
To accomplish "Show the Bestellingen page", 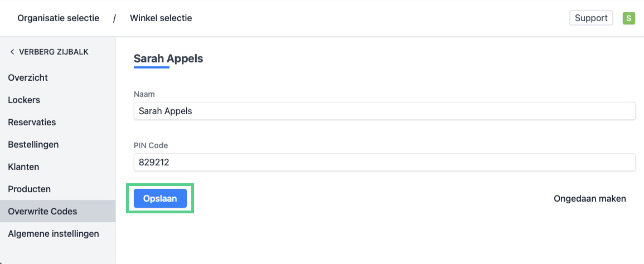I will coord(33,144).
